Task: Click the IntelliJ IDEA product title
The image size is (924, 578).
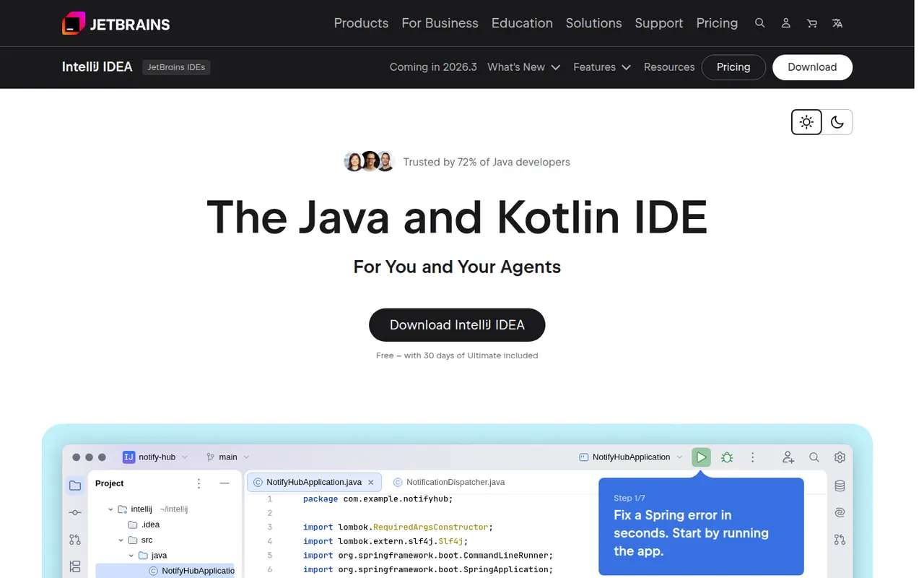Action: [x=97, y=67]
